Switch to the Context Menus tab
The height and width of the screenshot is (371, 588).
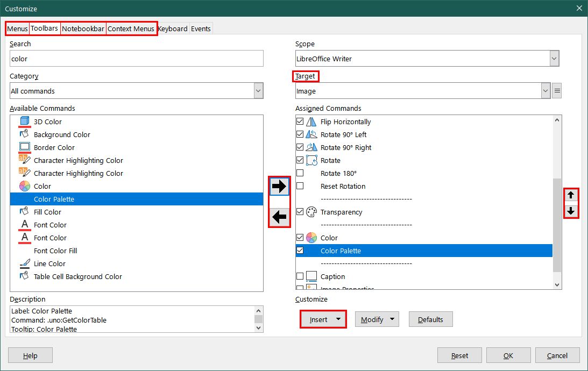[131, 29]
